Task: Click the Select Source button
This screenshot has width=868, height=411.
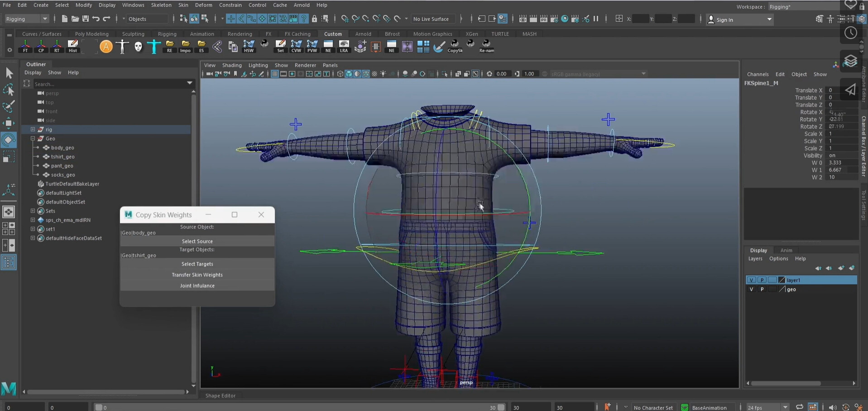Action: tap(197, 241)
